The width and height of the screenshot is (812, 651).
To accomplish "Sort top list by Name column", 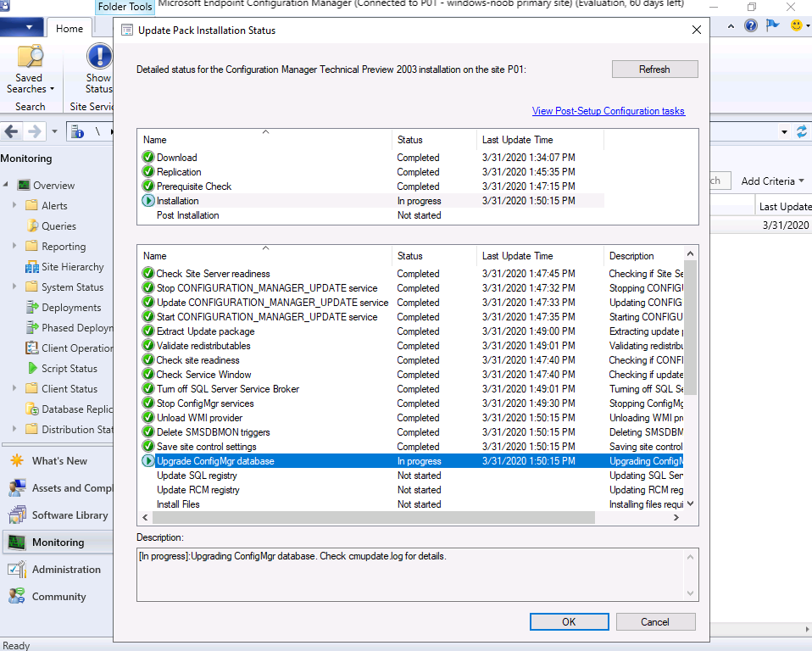I will pyautogui.click(x=264, y=140).
